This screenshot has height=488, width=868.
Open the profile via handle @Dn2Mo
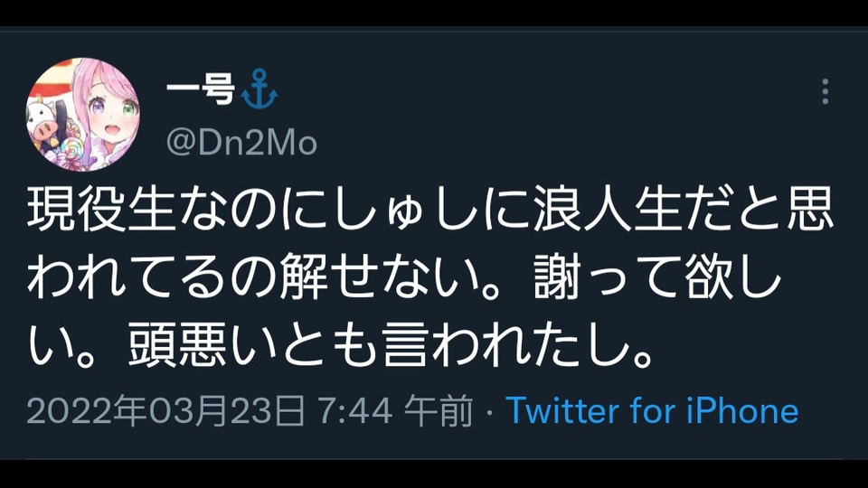[241, 142]
